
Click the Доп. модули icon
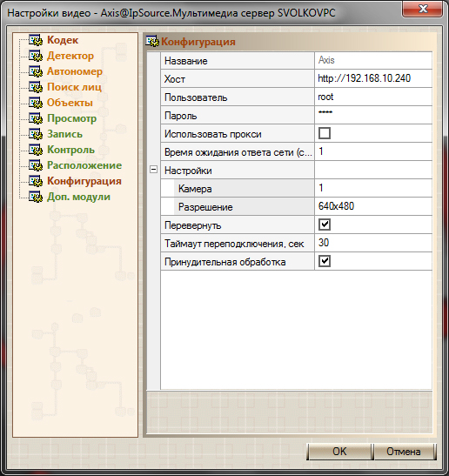pyautogui.click(x=36, y=197)
